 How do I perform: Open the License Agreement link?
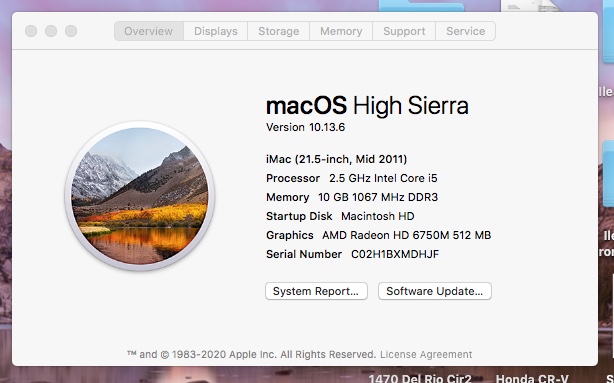click(426, 354)
